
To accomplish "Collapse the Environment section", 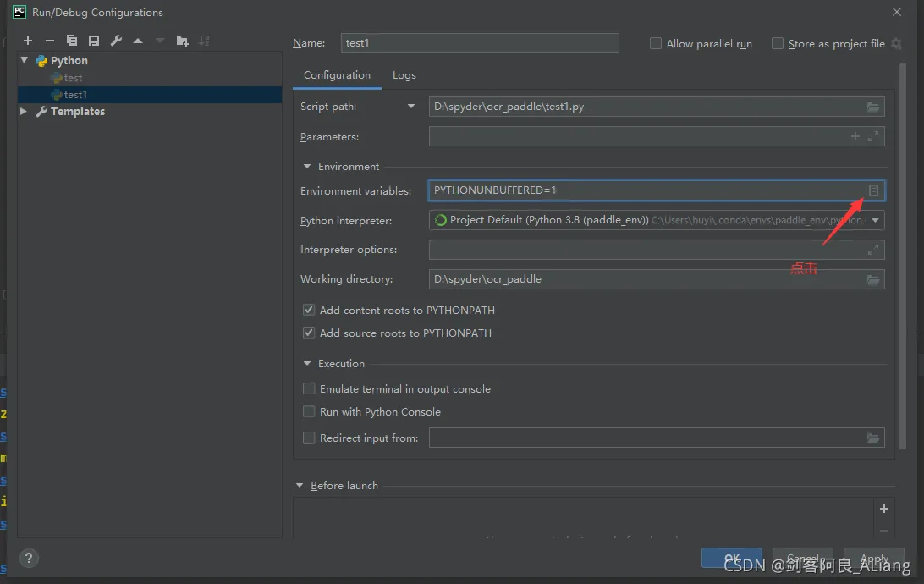I will point(307,167).
